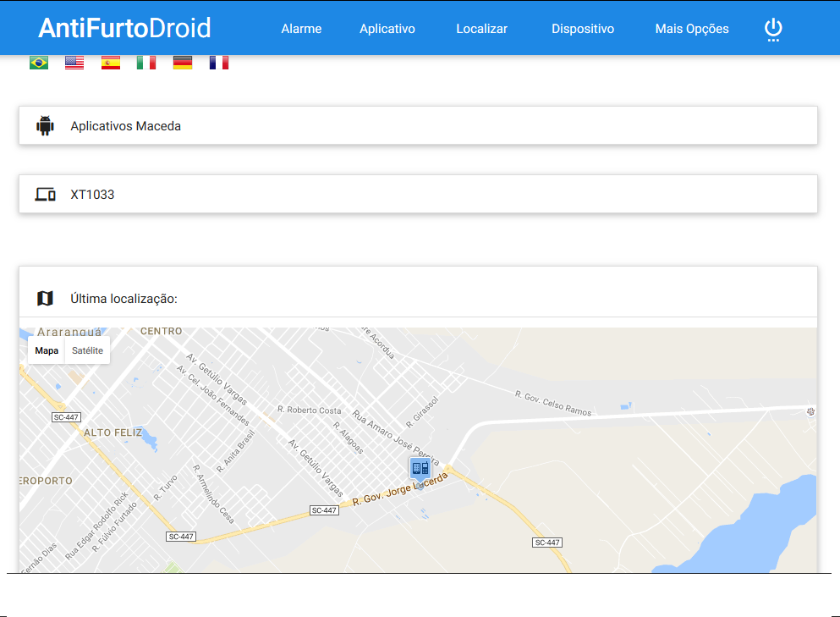840x617 pixels.
Task: Click R. Roberto Costa street label
Action: pos(309,410)
